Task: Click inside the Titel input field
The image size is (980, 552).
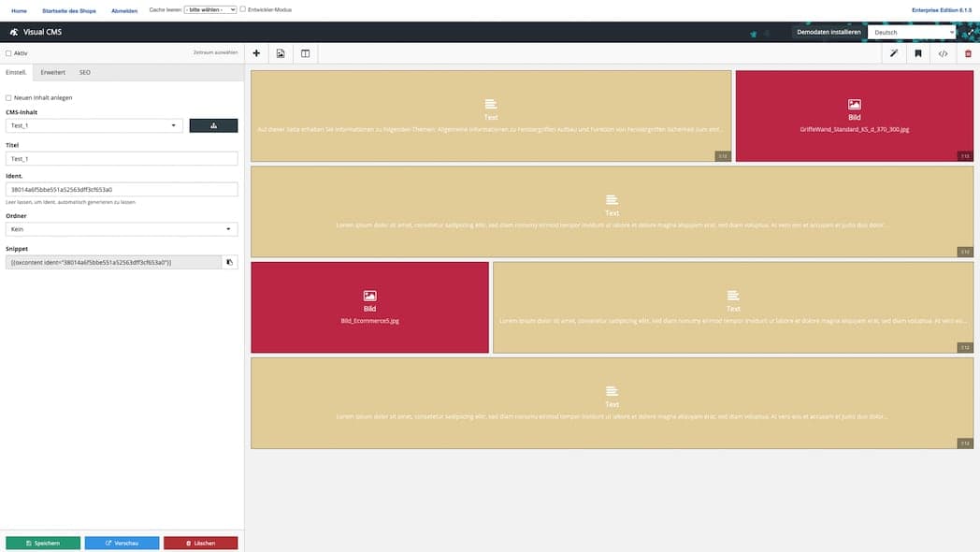Action: click(x=122, y=157)
